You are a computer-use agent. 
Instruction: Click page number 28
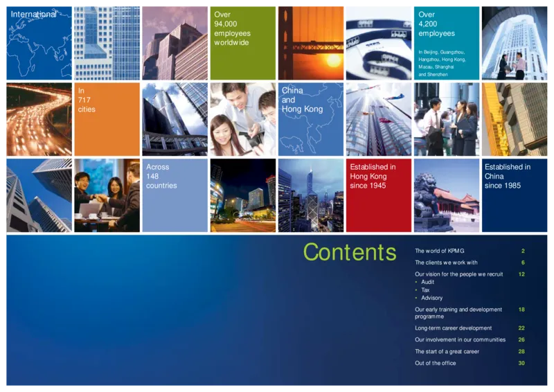click(x=521, y=352)
